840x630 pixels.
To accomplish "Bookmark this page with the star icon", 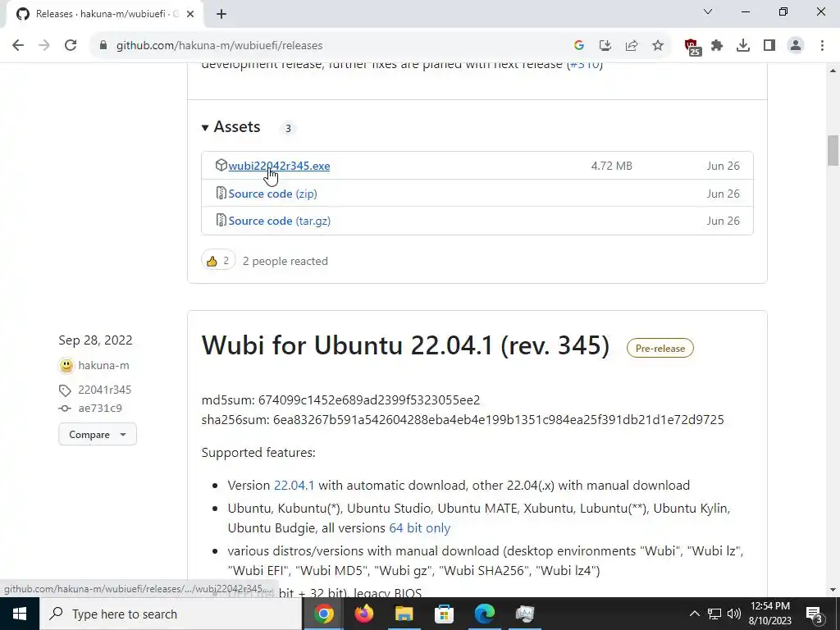I will pyautogui.click(x=658, y=46).
